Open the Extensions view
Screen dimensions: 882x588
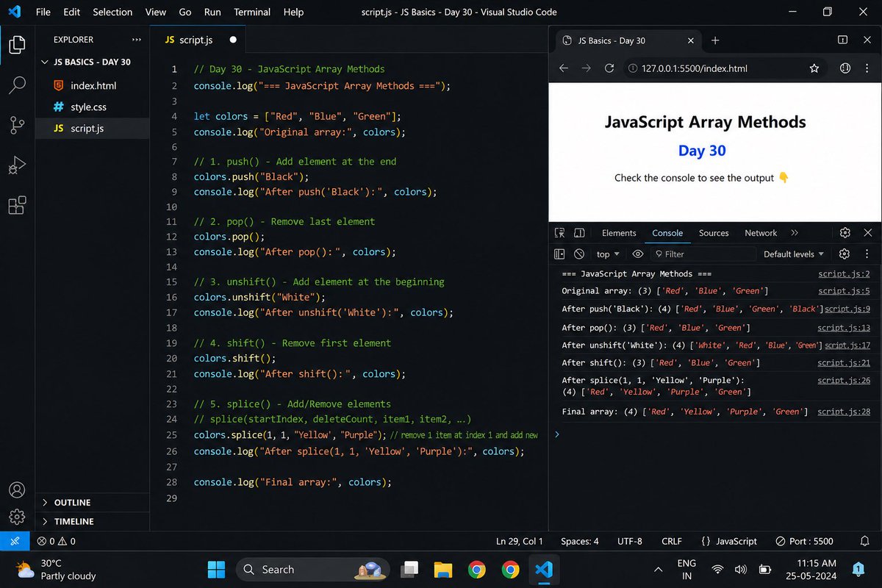(17, 205)
